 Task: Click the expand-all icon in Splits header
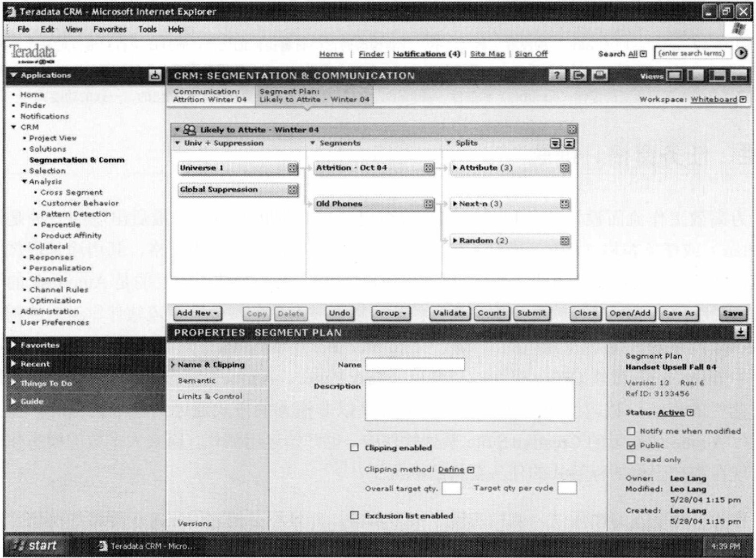pyautogui.click(x=555, y=144)
